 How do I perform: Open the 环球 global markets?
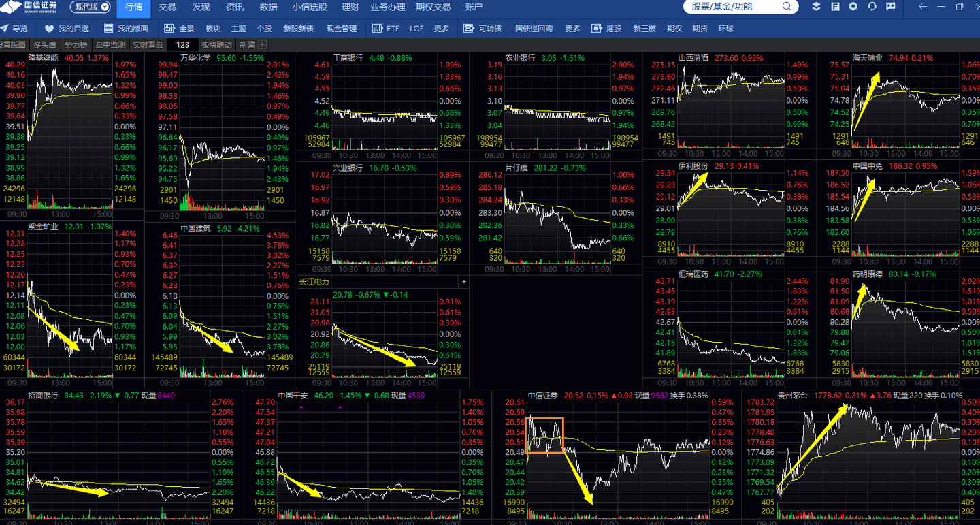coord(726,29)
